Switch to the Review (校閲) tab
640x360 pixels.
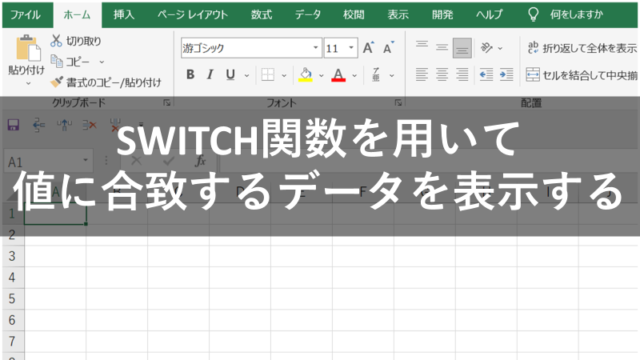353,15
